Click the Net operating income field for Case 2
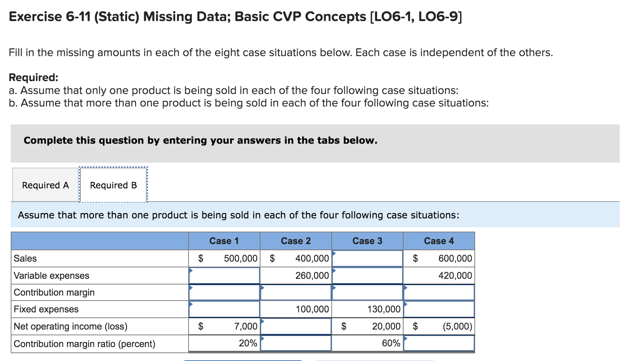This screenshot has height=361, width=644. (x=295, y=326)
